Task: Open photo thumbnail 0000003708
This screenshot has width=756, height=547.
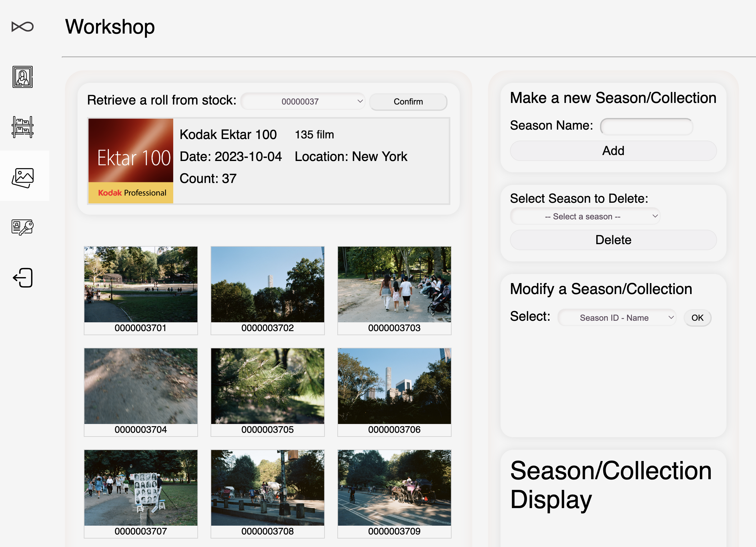Action: tap(267, 494)
